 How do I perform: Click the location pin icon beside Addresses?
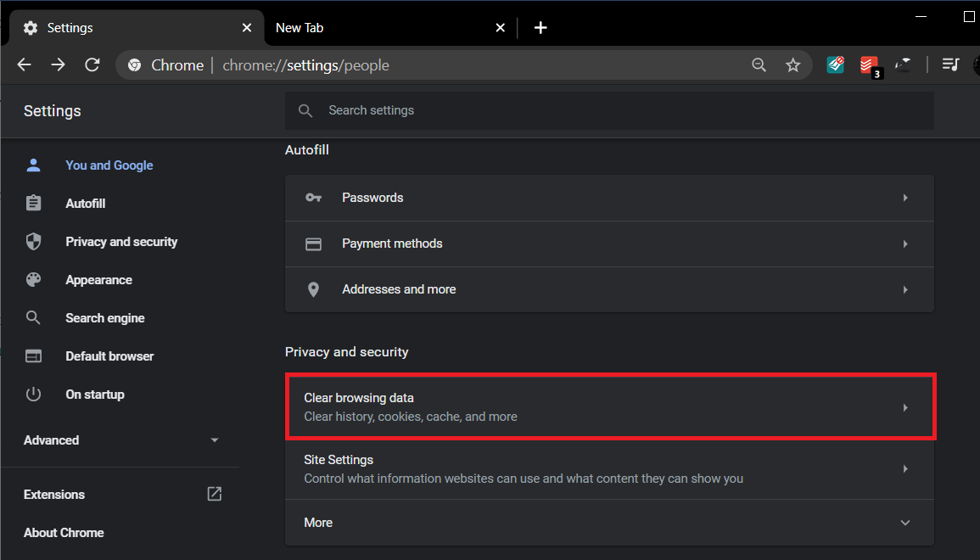click(x=313, y=289)
